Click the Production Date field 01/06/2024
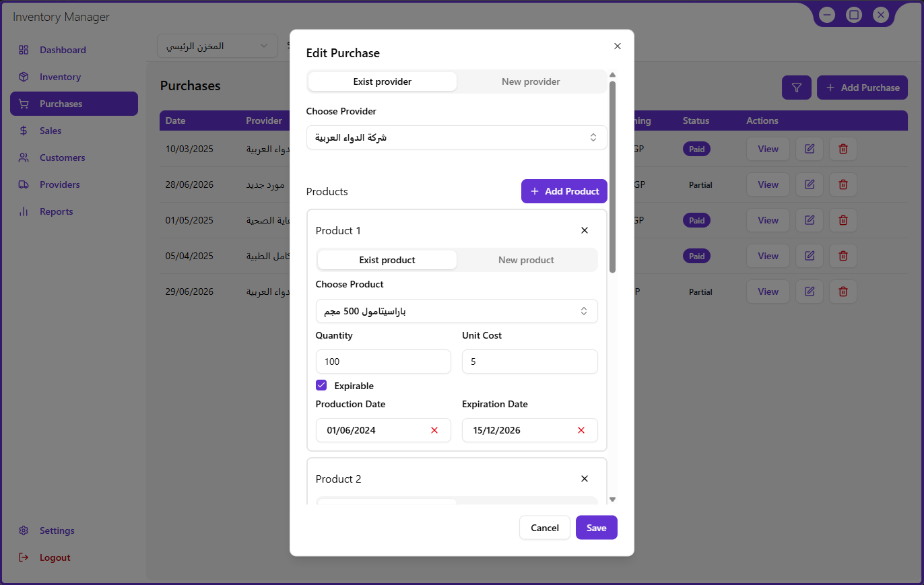Screen dimensions: 924x585 point(383,430)
